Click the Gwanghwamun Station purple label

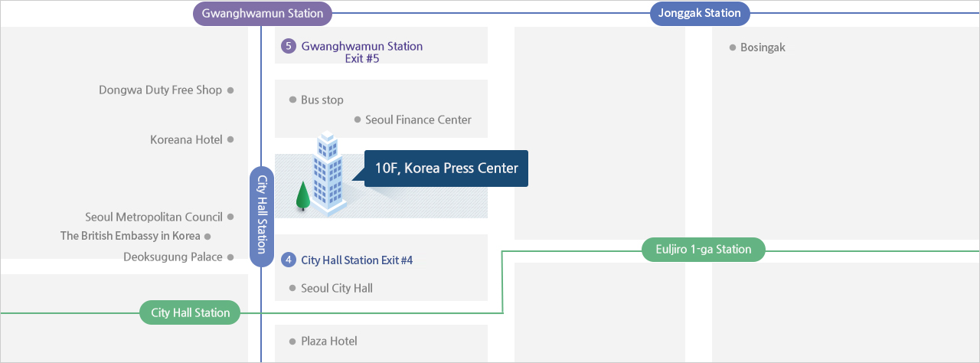pos(263,13)
